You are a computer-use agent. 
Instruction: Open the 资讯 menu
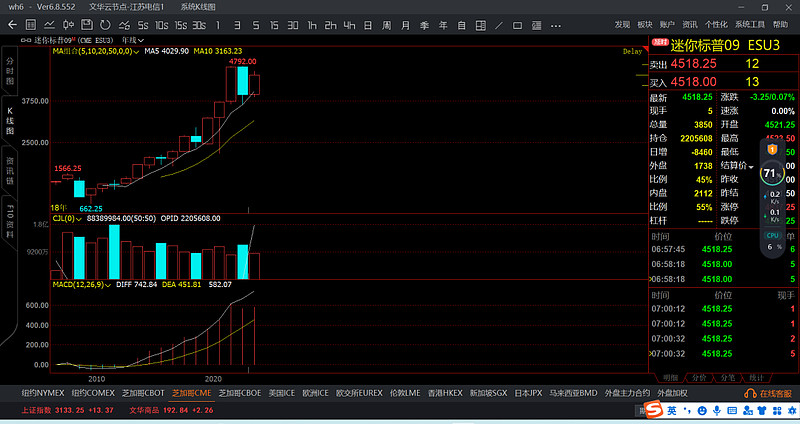(689, 24)
